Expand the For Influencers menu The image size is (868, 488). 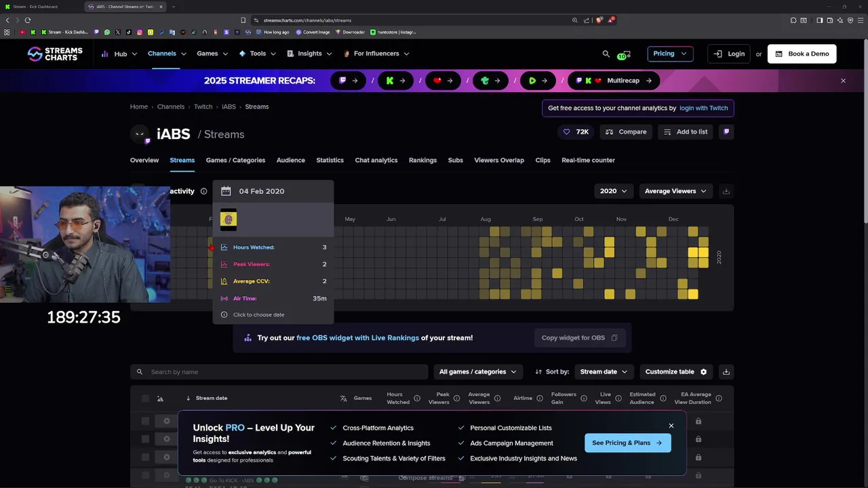pos(376,54)
